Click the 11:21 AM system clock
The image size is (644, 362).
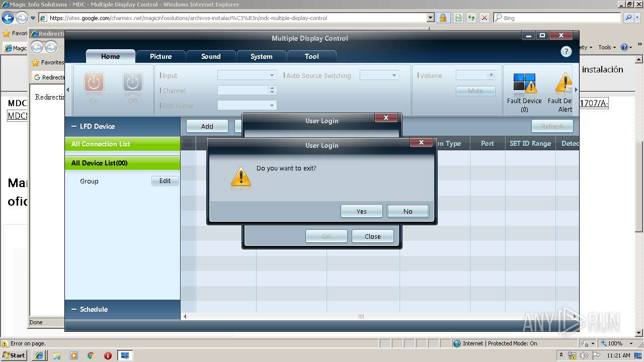pyautogui.click(x=618, y=355)
